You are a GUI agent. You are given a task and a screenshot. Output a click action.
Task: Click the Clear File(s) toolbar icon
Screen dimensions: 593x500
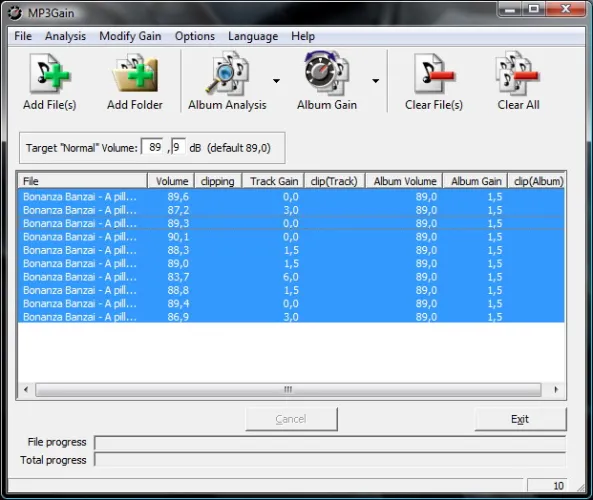coord(434,81)
